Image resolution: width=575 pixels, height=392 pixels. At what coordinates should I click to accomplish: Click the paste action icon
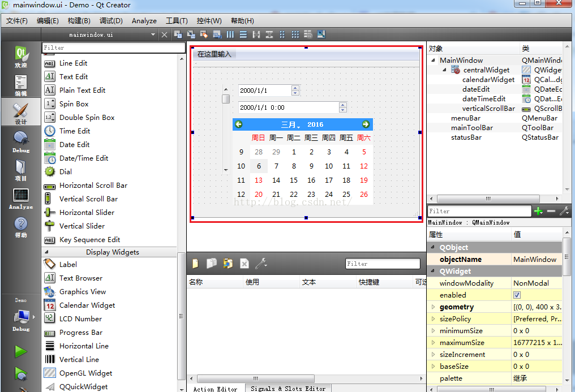pos(228,264)
